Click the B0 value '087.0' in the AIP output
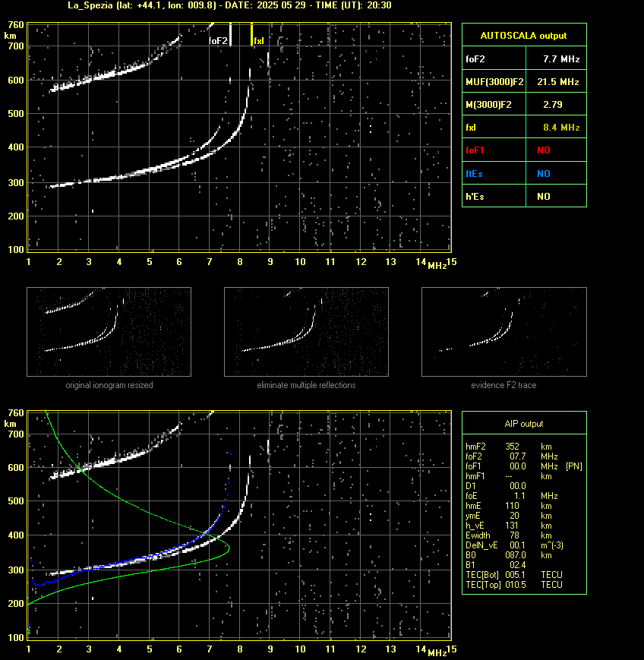Image resolution: width=644 pixels, height=660 pixels. [516, 555]
